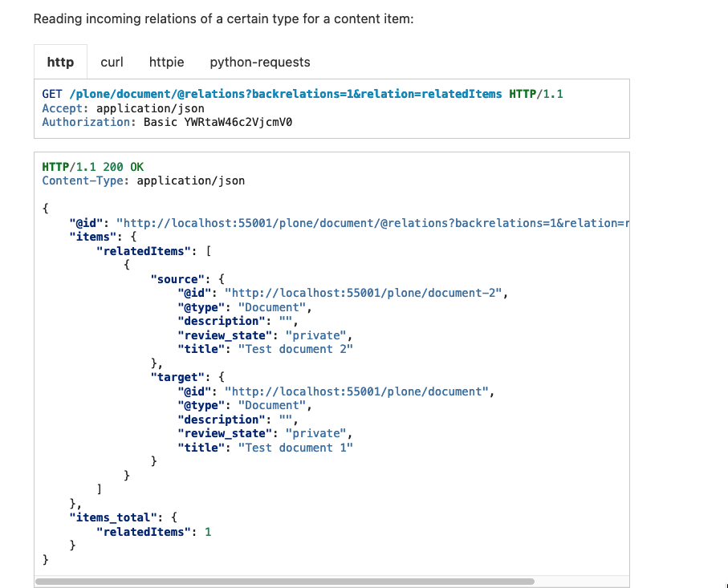This screenshot has width=728, height=588.
Task: Click the target @id URL ending in /plone/document
Action: [x=356, y=391]
